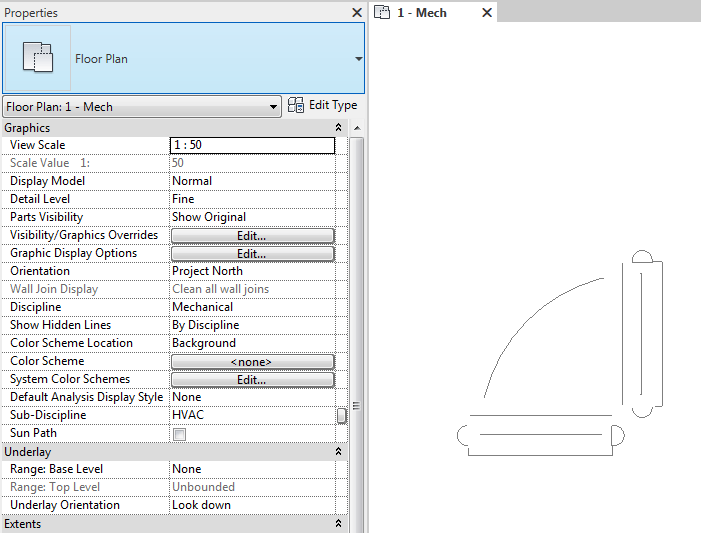Image resolution: width=701 pixels, height=533 pixels.
Task: Select the Sub-Discipline value HVAC
Action: point(253,415)
